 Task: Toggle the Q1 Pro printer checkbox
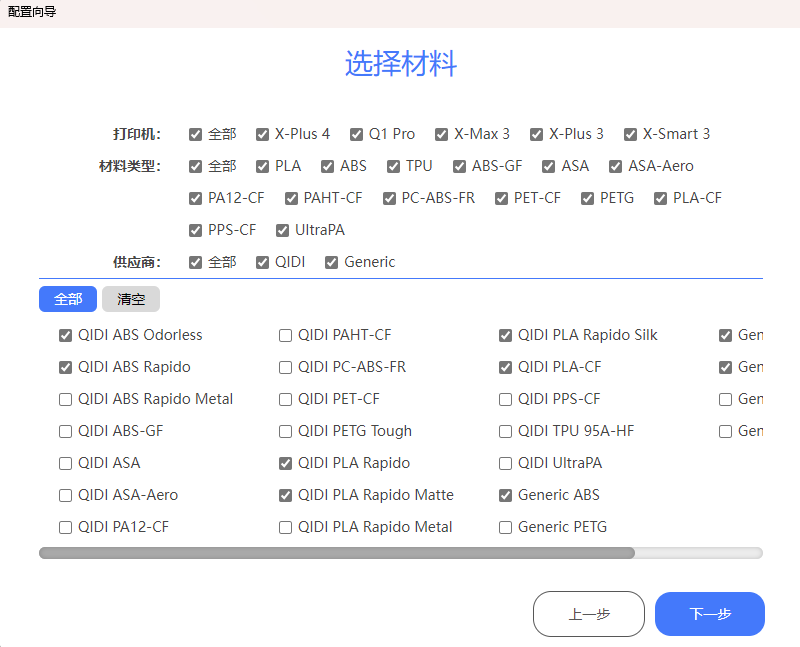point(356,134)
